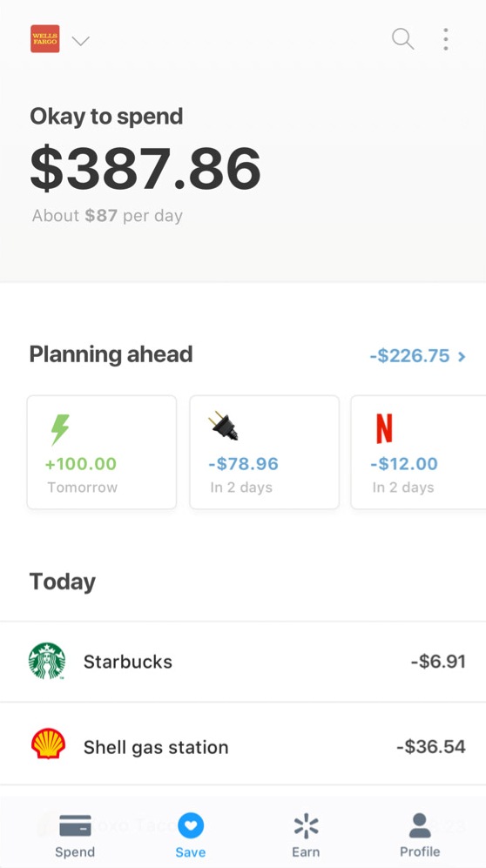Tap the plug icon on the -$78.96 bill
486x868 pixels.
(x=223, y=427)
